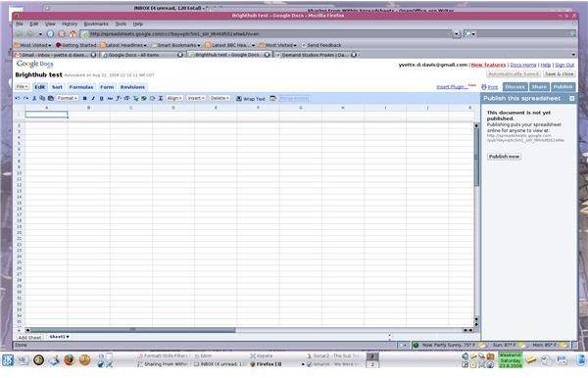Click the Publish now button

coord(505,157)
